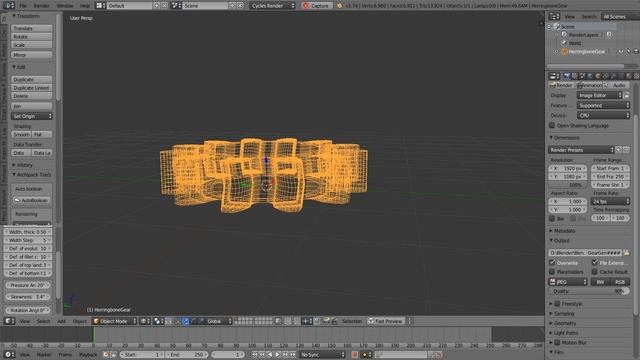
Task: Open Object Mode dropdown
Action: click(114, 321)
